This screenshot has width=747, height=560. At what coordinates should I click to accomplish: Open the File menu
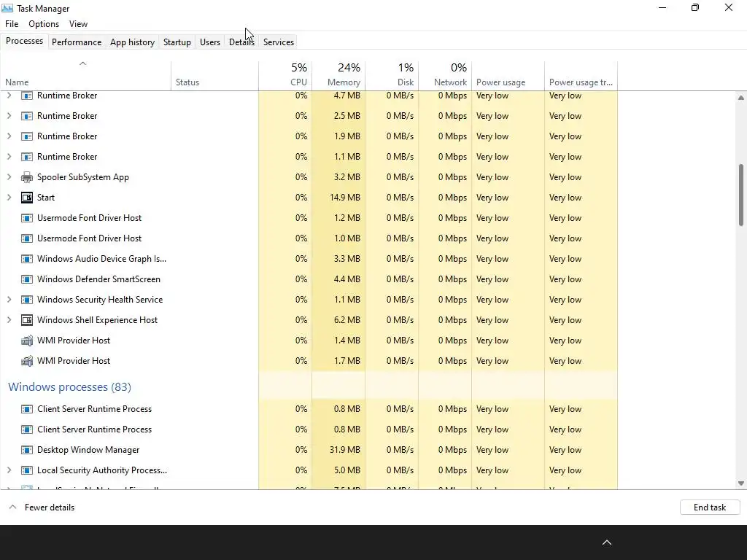coord(12,24)
